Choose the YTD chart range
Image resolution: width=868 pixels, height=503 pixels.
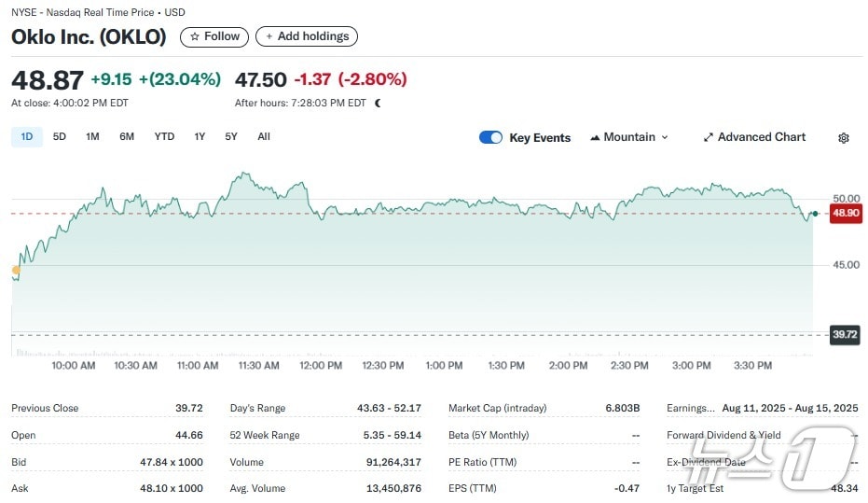click(164, 136)
